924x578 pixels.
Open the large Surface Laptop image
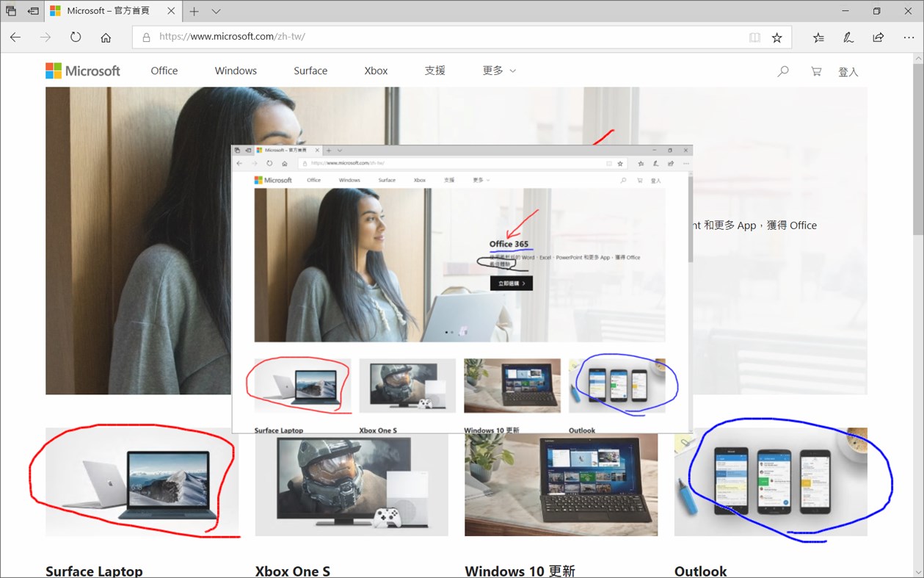point(142,482)
